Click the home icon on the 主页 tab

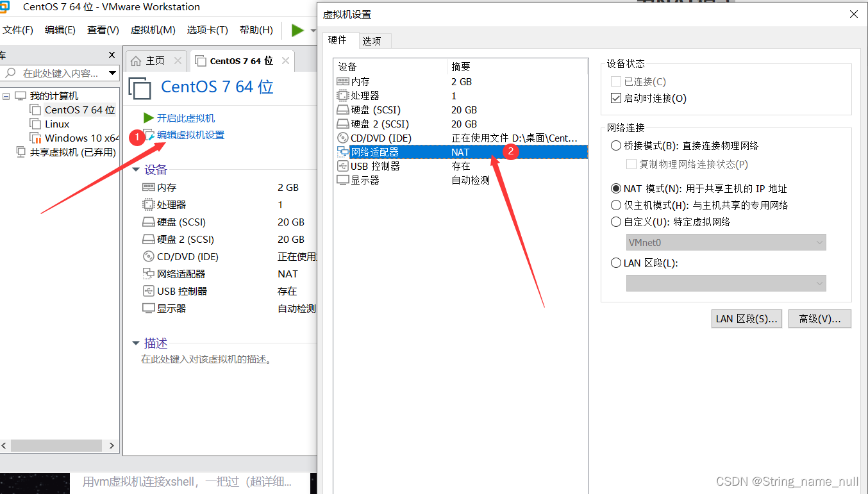[x=136, y=61]
